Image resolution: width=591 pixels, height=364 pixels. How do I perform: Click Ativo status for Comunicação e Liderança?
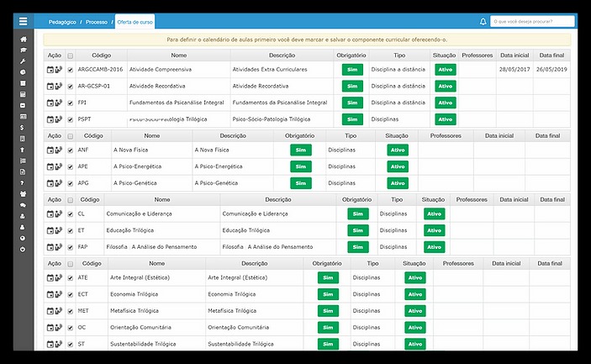(x=434, y=214)
